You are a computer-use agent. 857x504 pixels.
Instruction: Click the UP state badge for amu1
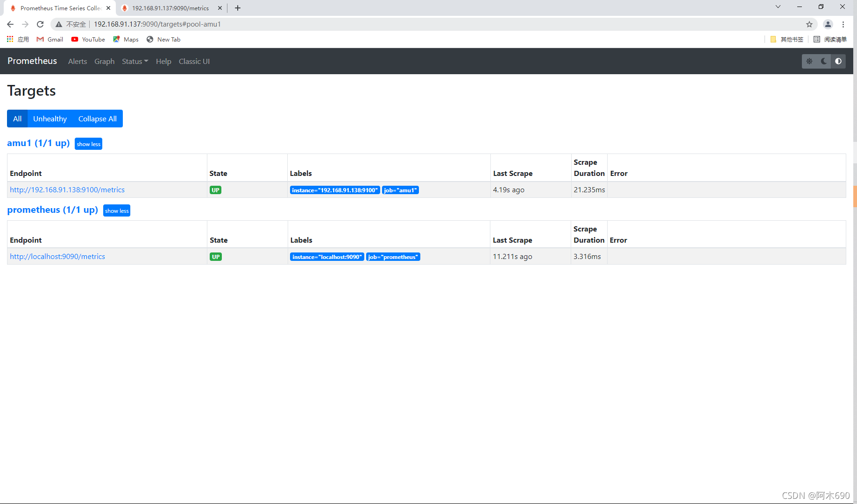(215, 190)
